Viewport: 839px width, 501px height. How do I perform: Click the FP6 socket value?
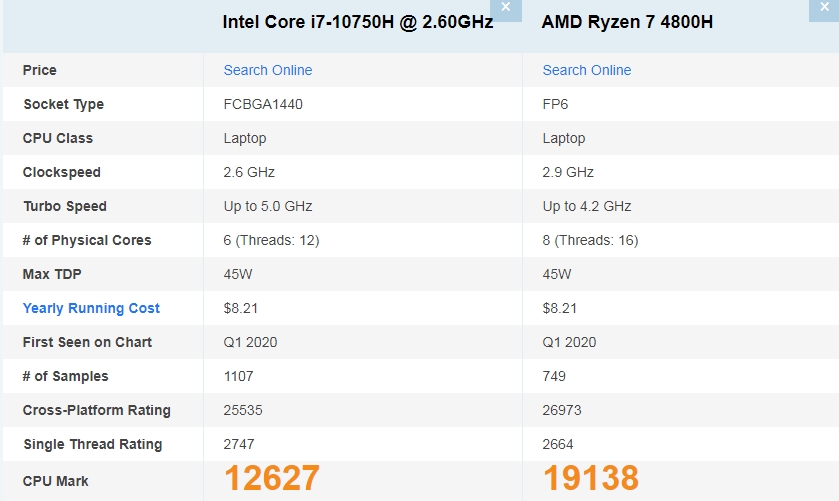tap(555, 104)
